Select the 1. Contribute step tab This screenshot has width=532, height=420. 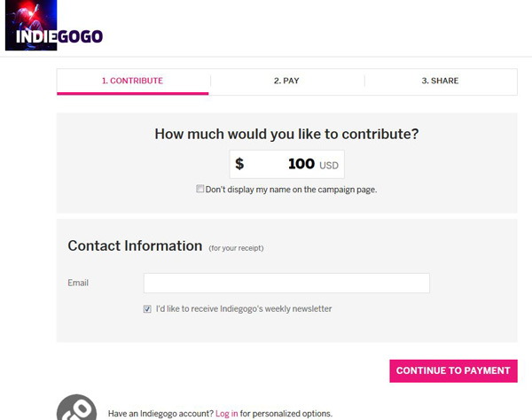132,81
